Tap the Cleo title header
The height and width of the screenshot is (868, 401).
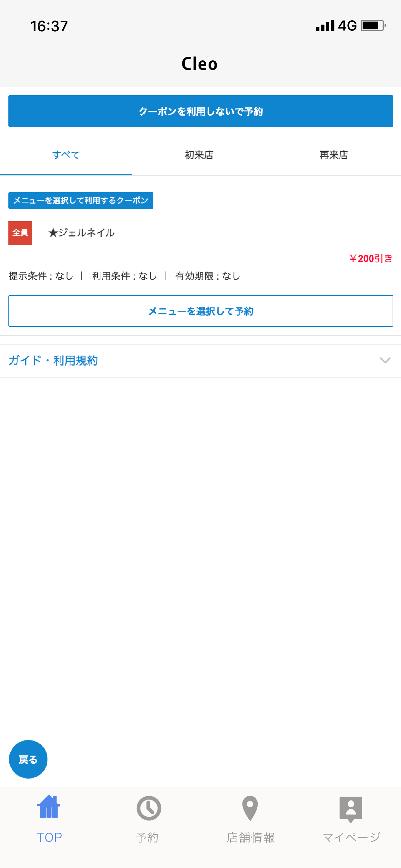[200, 64]
